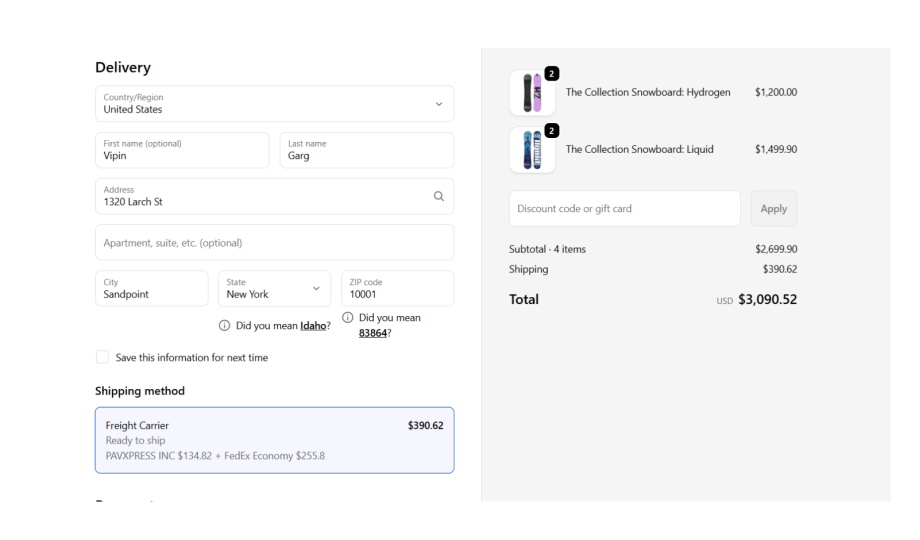The height and width of the screenshot is (540, 920).
Task: Click the quantity badge on the Hydrogen snowboard
Action: [552, 74]
